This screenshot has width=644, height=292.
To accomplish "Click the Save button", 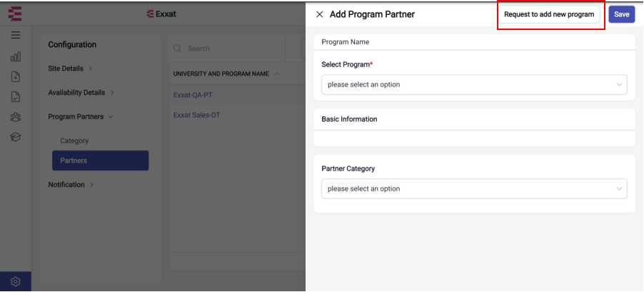I will [621, 14].
